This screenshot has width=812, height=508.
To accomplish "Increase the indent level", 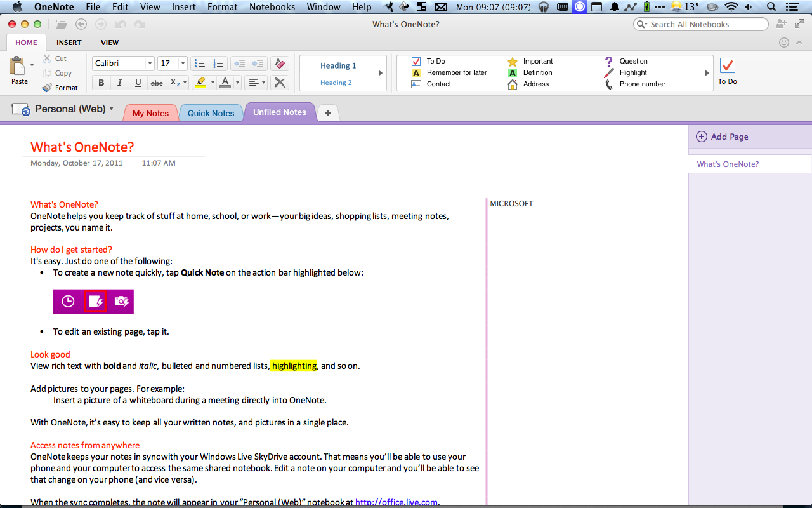I will pyautogui.click(x=258, y=63).
